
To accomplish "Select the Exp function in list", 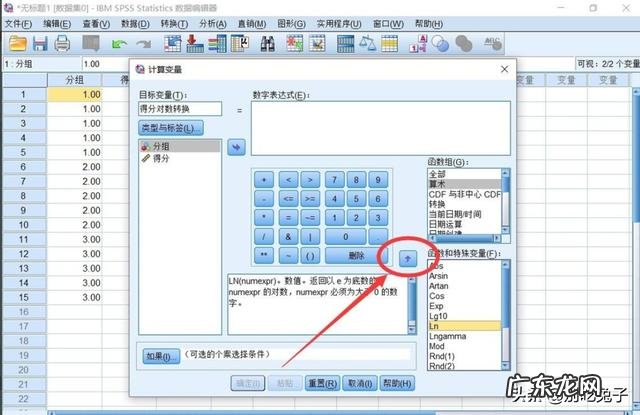I will [464, 306].
